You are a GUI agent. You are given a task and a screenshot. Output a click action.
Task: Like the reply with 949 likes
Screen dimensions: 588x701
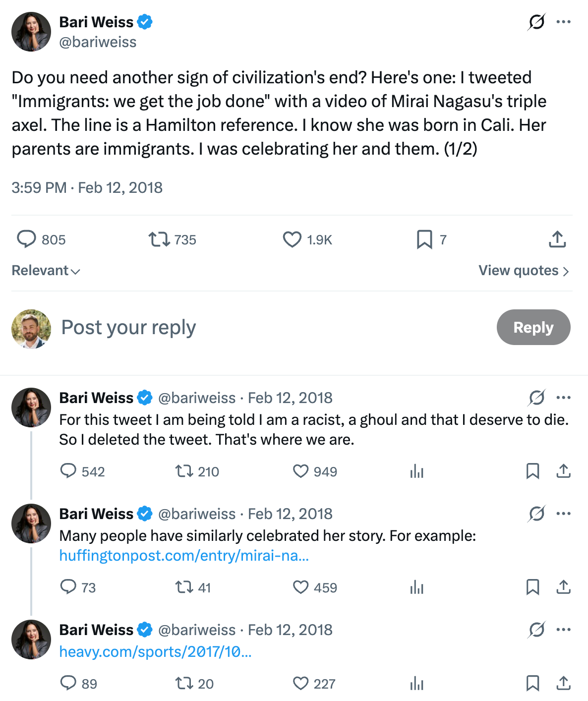(x=300, y=471)
